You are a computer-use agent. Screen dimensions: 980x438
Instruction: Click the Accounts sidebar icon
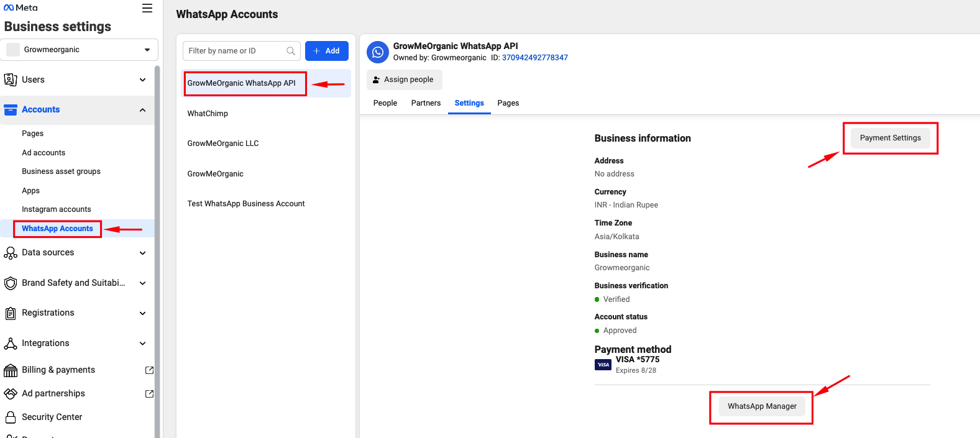(11, 110)
